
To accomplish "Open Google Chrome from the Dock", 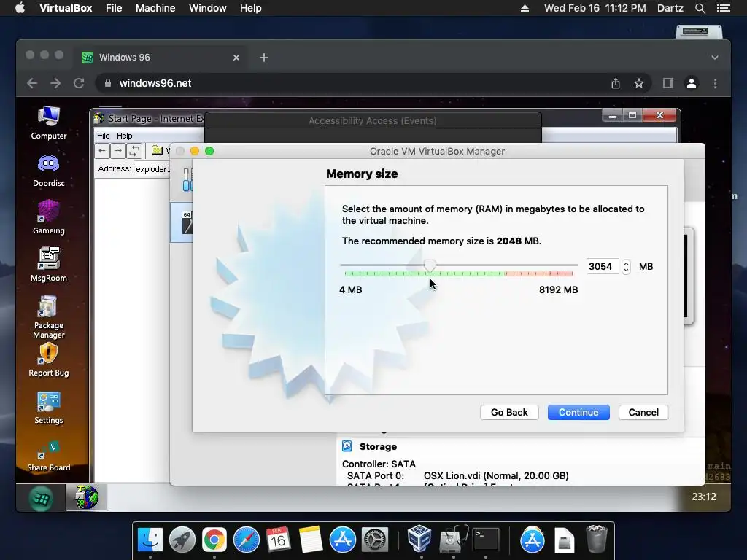I will click(x=214, y=540).
